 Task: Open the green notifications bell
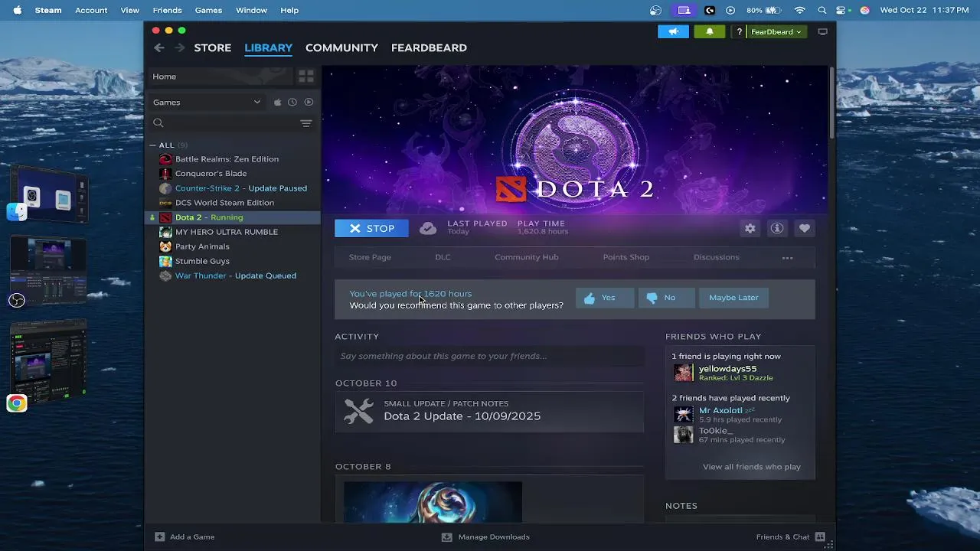709,31
